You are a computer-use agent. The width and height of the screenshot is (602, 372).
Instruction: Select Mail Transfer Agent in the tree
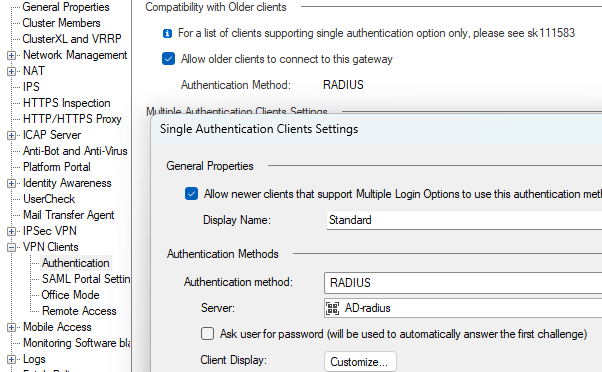point(68,215)
